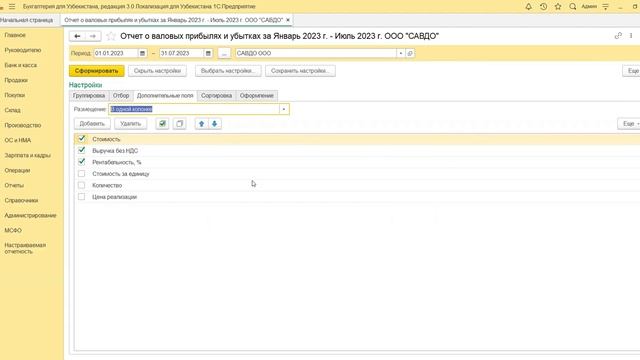Open the МСФО section
The image size is (640, 360).
pyautogui.click(x=13, y=230)
